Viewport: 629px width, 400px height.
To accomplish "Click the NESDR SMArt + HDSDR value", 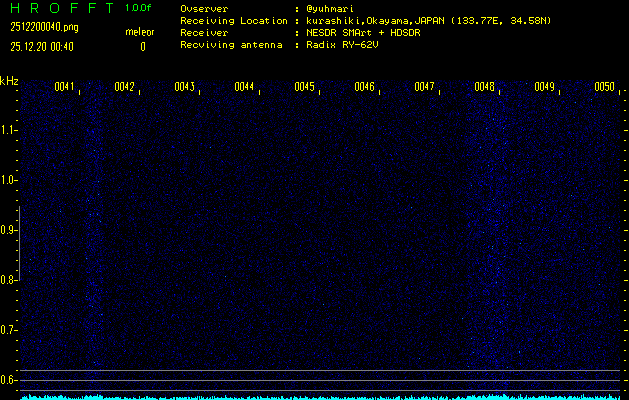I will [x=363, y=33].
